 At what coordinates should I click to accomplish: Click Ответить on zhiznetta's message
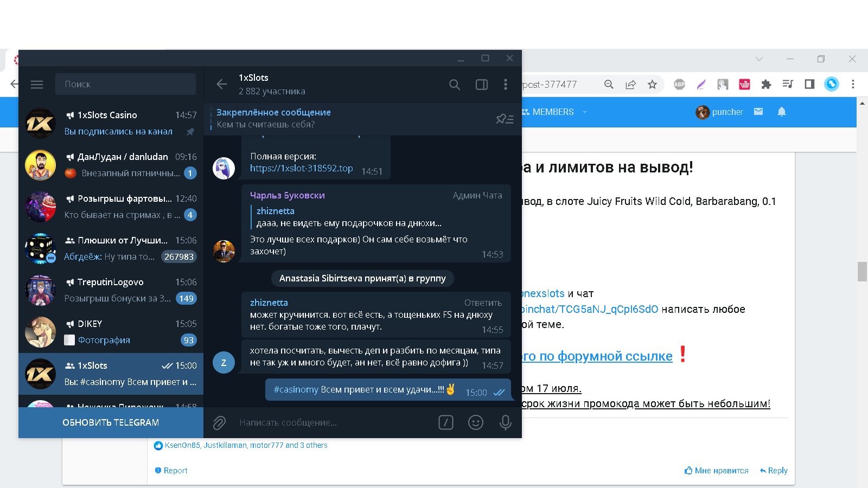point(483,303)
